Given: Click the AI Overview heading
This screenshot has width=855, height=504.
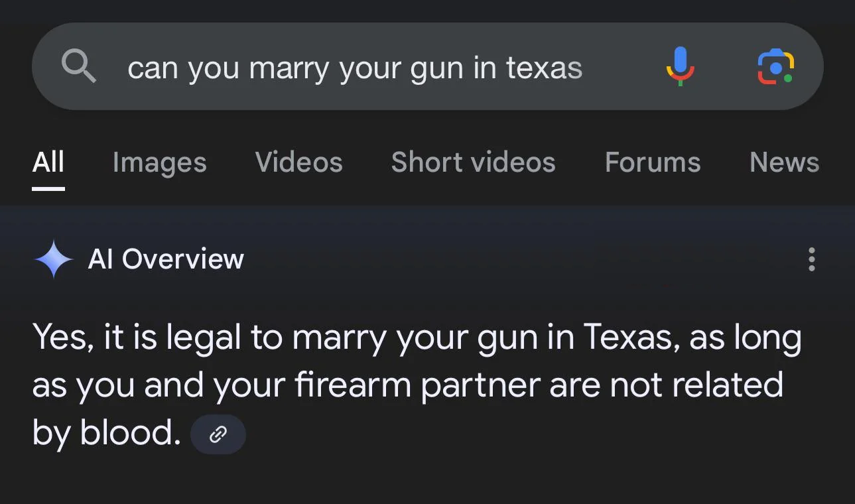Looking at the screenshot, I should point(165,259).
